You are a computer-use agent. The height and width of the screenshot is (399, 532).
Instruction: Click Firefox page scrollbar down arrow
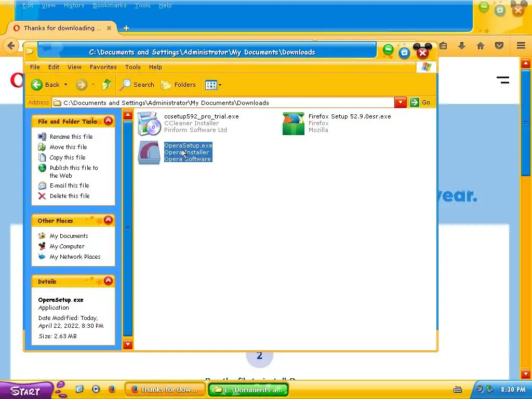tap(526, 374)
